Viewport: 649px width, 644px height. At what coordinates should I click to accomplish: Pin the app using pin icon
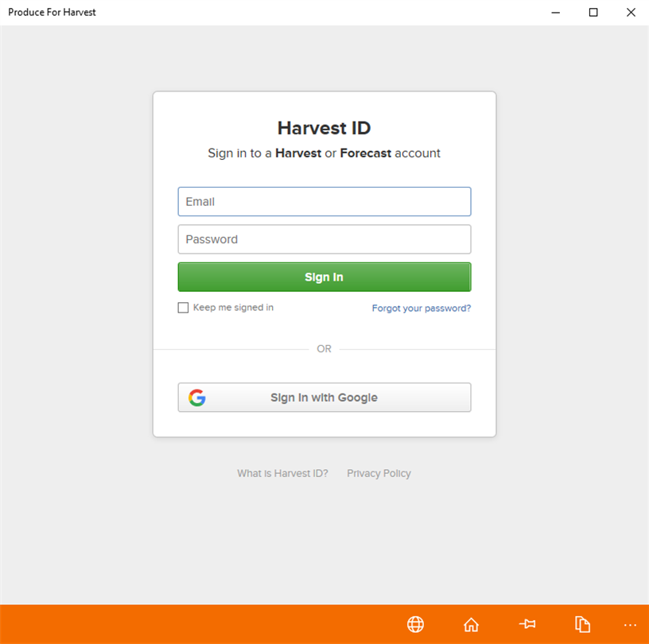527,623
